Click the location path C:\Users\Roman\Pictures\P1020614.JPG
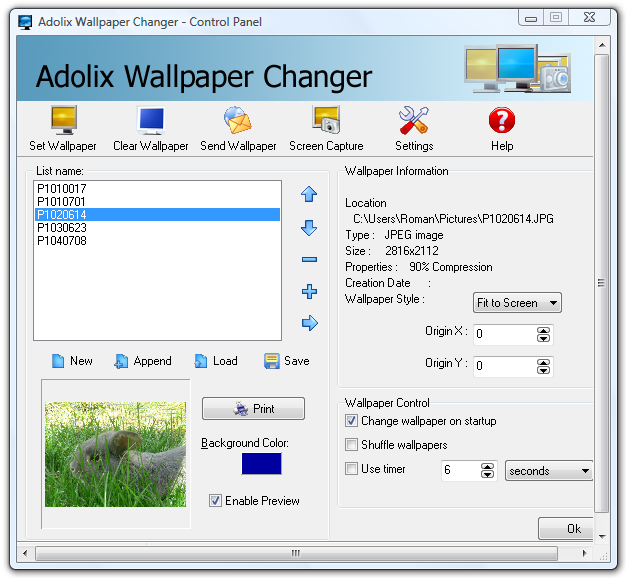This screenshot has width=626, height=578. (x=453, y=219)
